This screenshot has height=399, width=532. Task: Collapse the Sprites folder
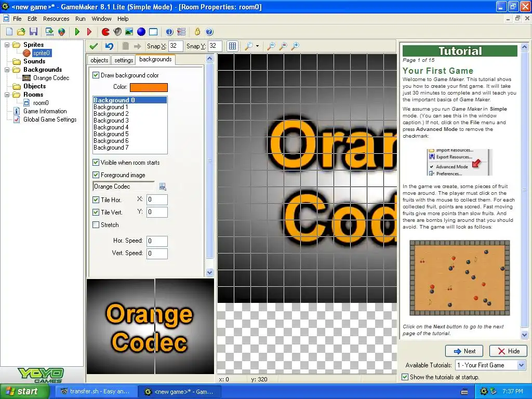(7, 45)
